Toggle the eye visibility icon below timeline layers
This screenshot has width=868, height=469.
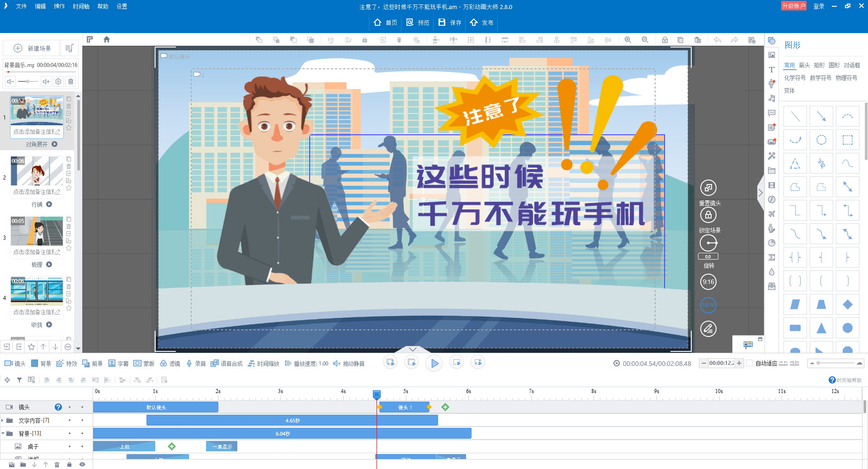pyautogui.click(x=82, y=464)
